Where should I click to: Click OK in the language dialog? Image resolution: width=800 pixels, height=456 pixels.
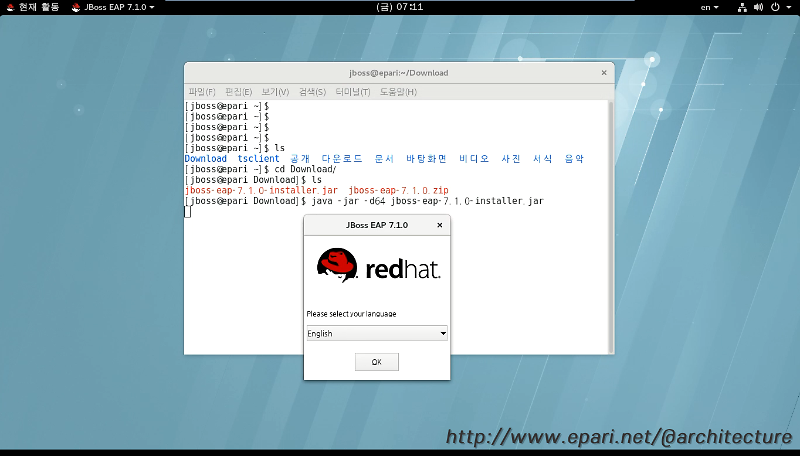pyautogui.click(x=377, y=362)
